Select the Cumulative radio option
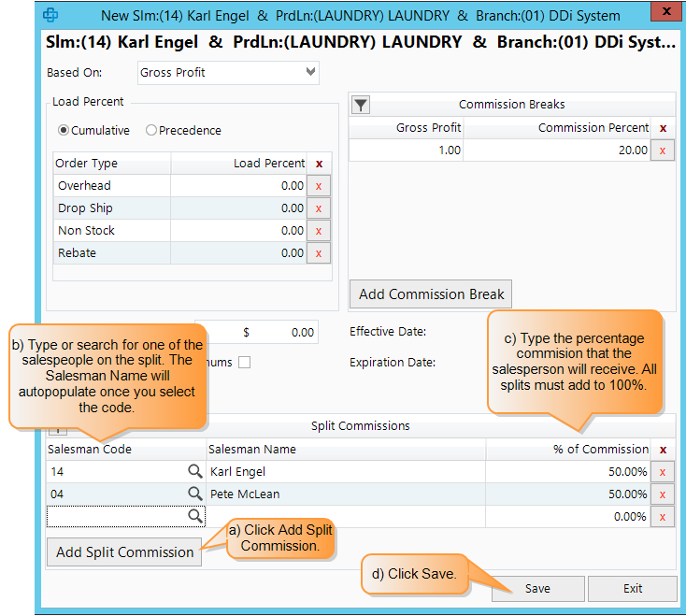Image resolution: width=686 pixels, height=616 pixels. pos(64,131)
